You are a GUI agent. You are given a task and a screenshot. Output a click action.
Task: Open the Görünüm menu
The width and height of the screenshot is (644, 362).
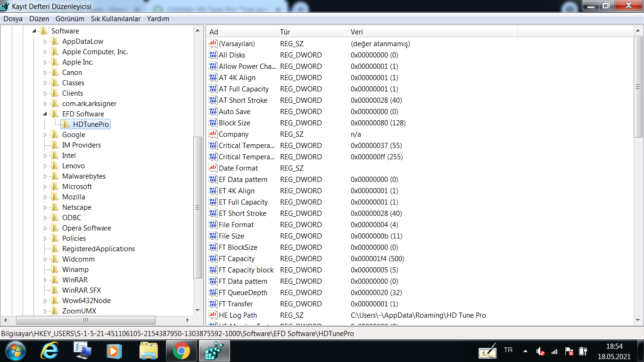(x=70, y=19)
